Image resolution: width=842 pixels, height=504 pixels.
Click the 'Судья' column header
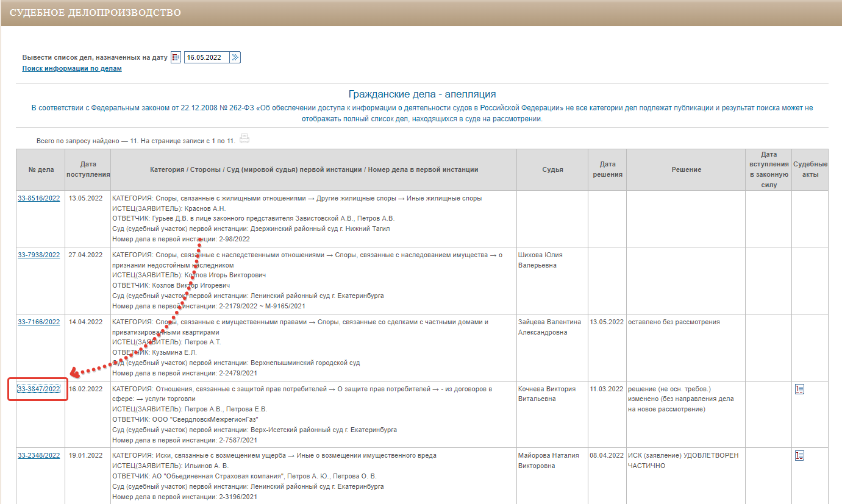pos(552,169)
